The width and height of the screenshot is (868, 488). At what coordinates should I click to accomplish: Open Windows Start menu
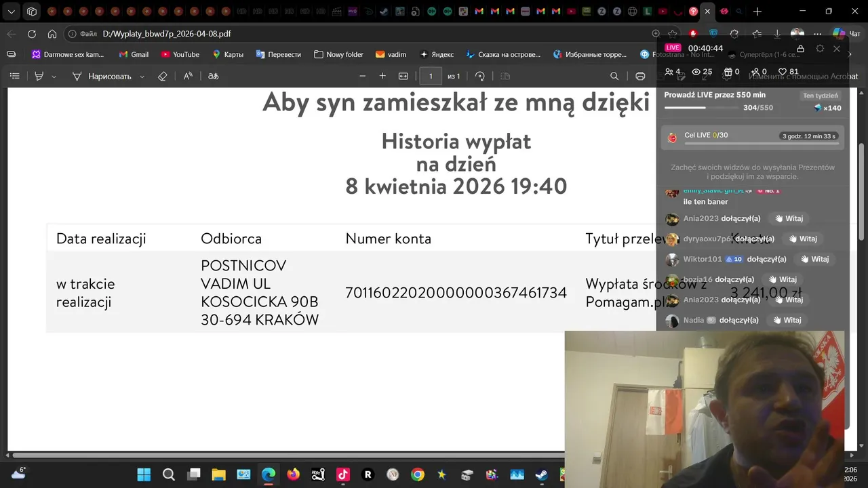point(144,474)
